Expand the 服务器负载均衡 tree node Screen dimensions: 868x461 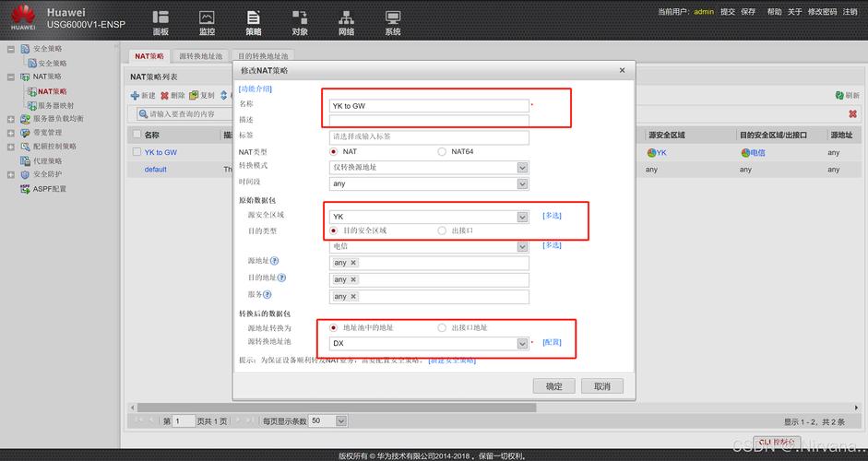click(x=10, y=119)
